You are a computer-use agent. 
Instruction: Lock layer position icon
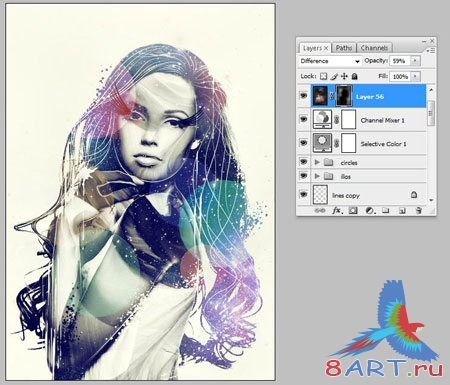(x=344, y=76)
